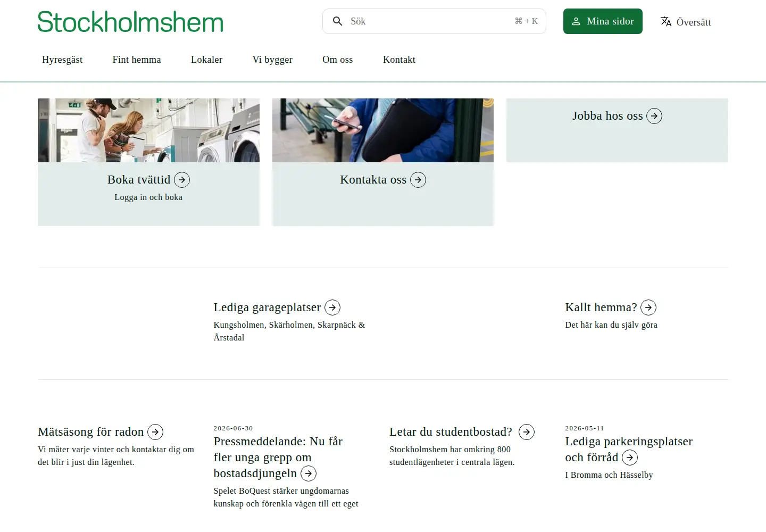The image size is (766, 532).
Task: Click the arrow icon beside Mätsäsong för radon
Action: tap(155, 432)
